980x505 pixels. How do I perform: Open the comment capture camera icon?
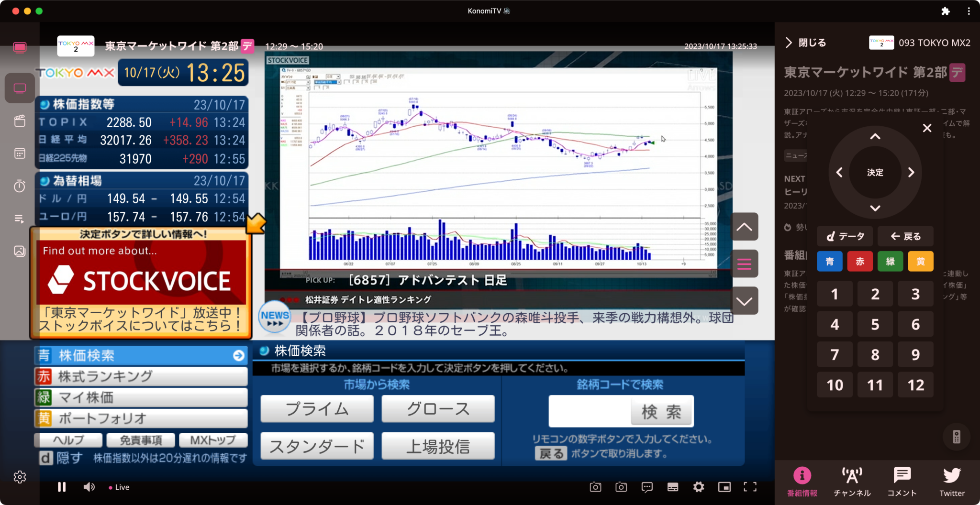click(621, 487)
